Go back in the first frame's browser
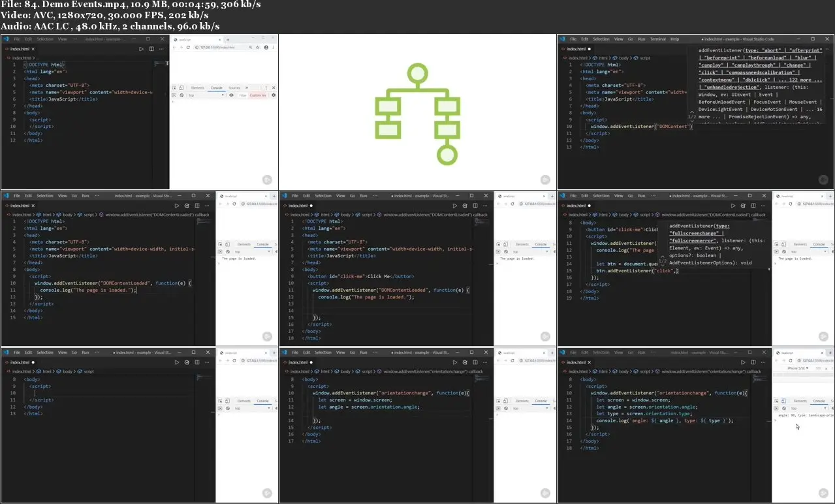Viewport: 835px width, 504px height. (176, 48)
